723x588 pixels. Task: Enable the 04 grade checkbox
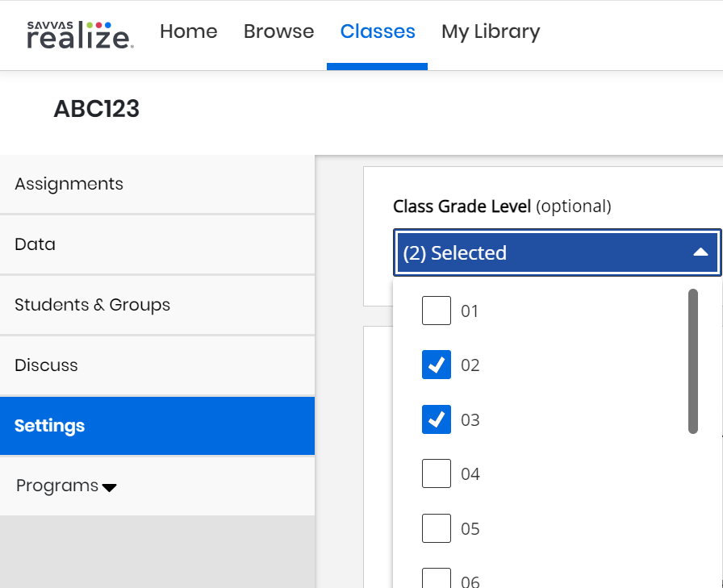[437, 473]
